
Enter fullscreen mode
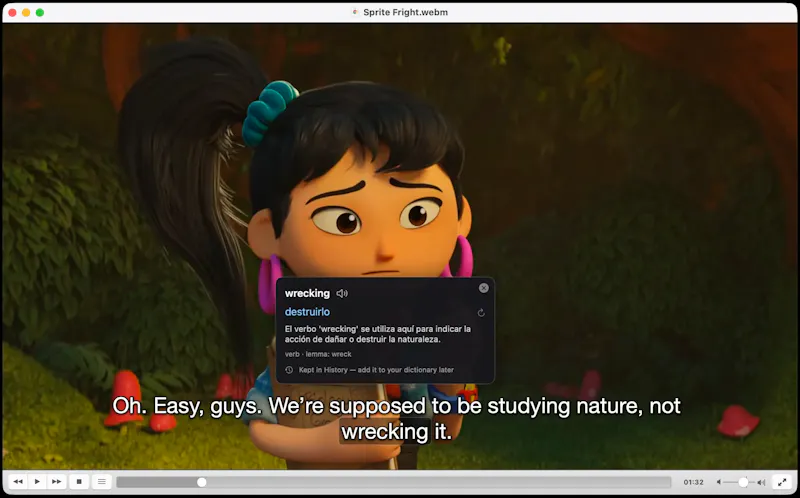coord(782,482)
